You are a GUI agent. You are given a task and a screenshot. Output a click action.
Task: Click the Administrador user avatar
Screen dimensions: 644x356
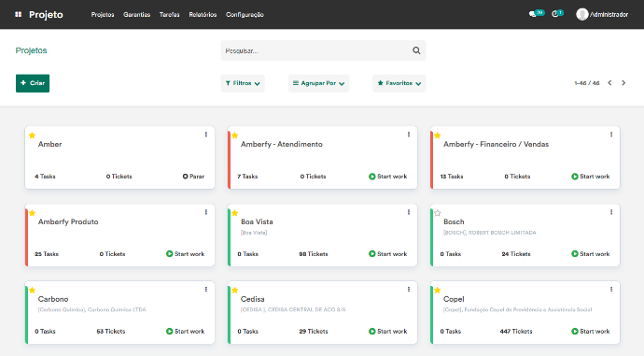(x=582, y=14)
